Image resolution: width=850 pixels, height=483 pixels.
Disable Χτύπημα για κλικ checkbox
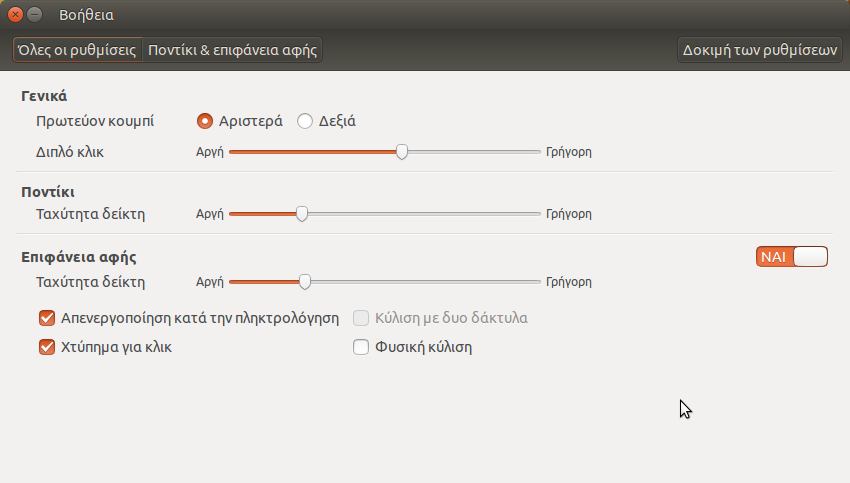pos(46,348)
